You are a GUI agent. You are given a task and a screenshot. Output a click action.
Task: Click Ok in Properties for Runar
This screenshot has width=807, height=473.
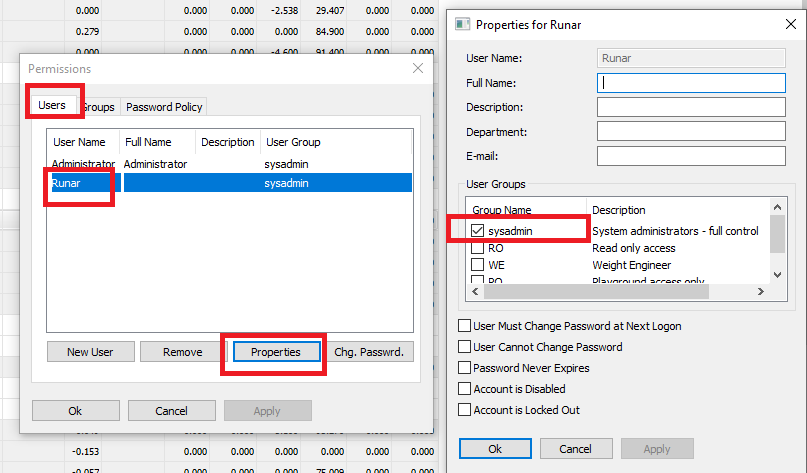pyautogui.click(x=495, y=449)
